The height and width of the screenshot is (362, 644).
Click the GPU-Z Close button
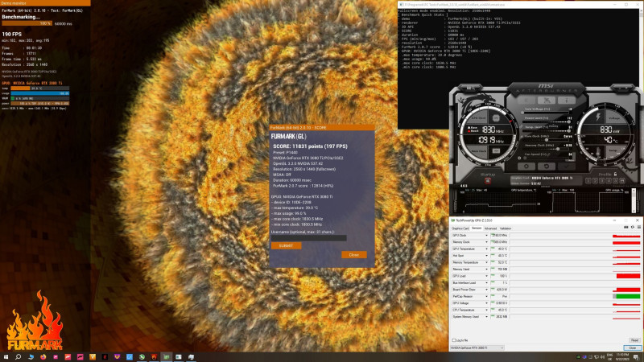632,348
